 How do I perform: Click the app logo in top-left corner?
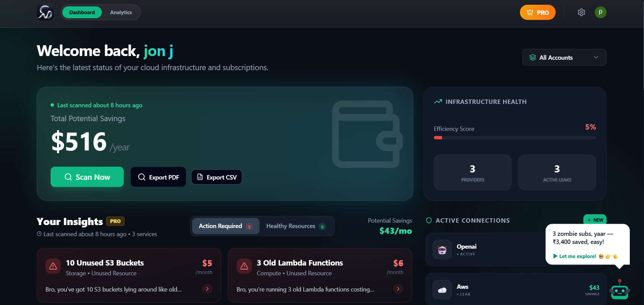pyautogui.click(x=45, y=12)
